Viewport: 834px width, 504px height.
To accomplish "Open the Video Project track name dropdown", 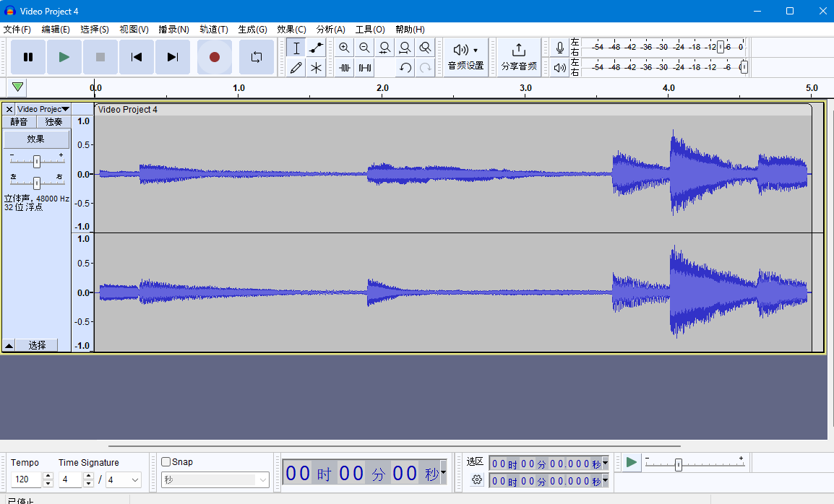I will pyautogui.click(x=43, y=109).
